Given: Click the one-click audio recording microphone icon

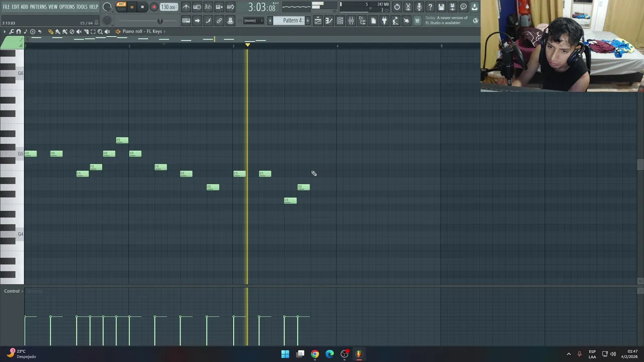Looking at the screenshot, I should [419, 7].
